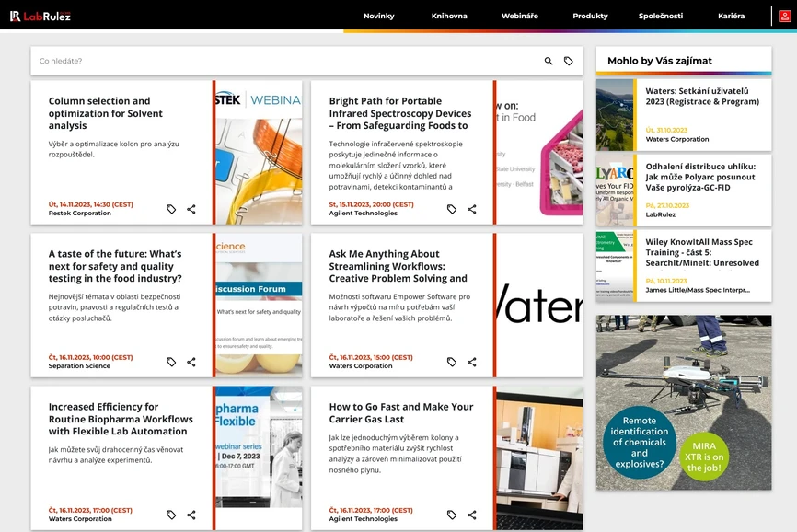Open the Polyarc article thumbnail in sidebar
797x532 pixels.
pos(615,191)
